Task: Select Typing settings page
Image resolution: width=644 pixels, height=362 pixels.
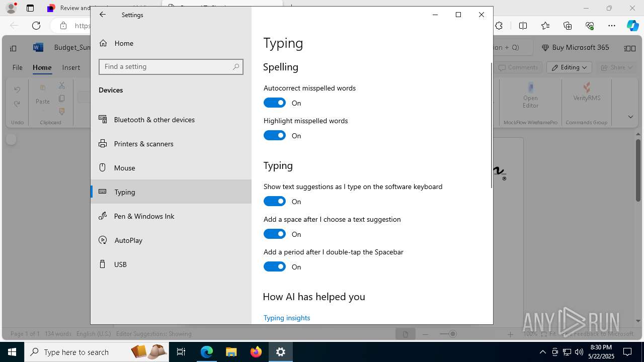Action: coord(171,192)
